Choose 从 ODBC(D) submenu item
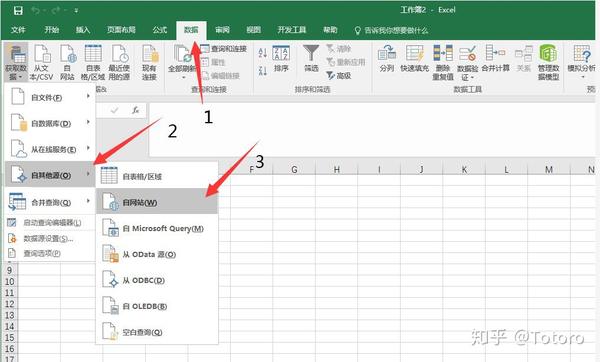600x362 pixels. 157,280
